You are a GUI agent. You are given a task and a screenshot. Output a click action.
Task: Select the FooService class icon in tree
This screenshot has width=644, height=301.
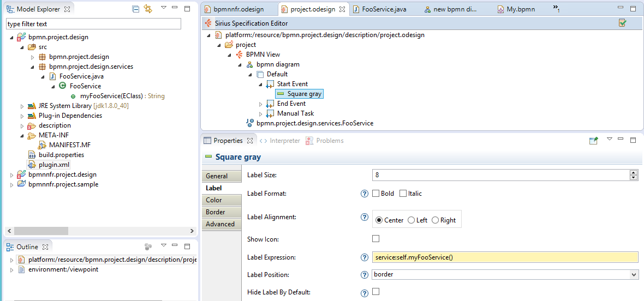(x=62, y=86)
